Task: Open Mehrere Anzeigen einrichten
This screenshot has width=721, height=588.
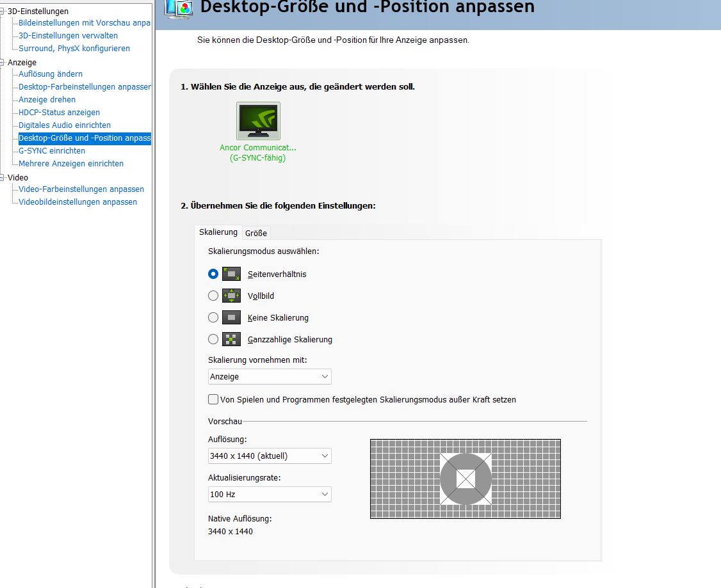Action: pyautogui.click(x=71, y=164)
